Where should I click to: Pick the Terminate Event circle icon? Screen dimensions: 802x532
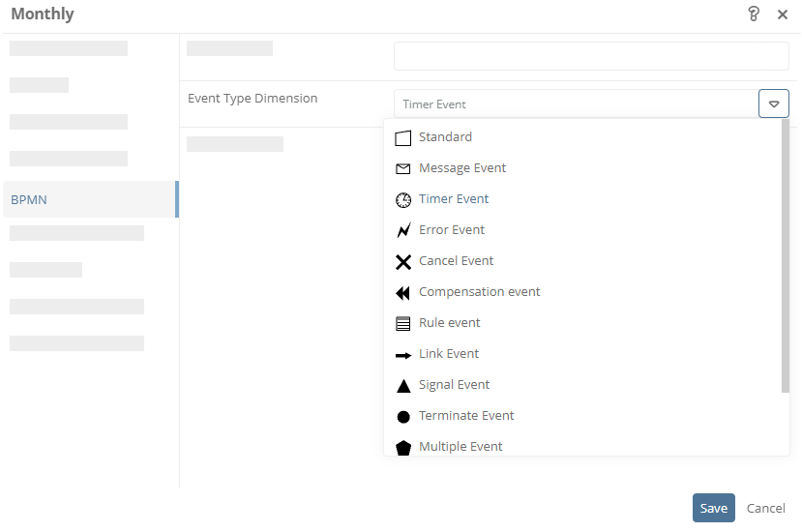pyautogui.click(x=403, y=417)
